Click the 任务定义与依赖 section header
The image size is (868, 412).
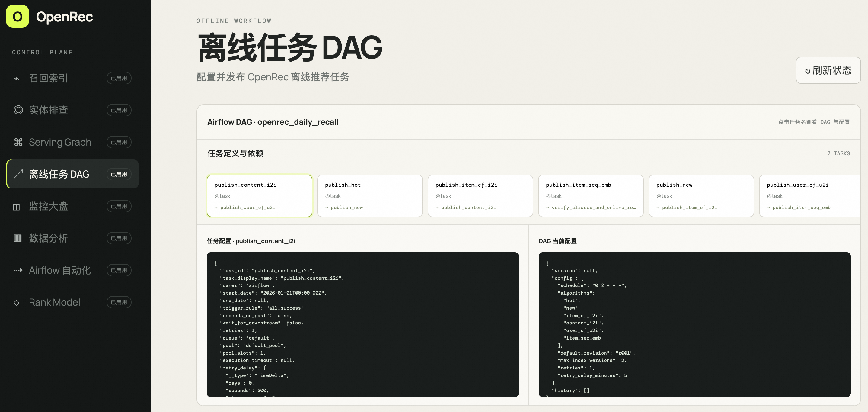(235, 153)
